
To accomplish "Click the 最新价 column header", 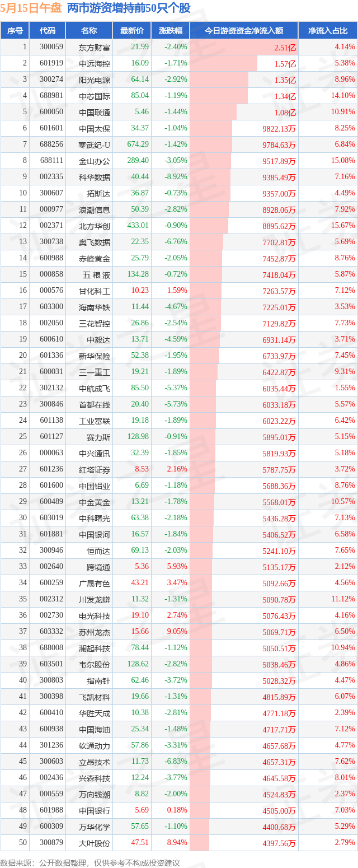I will [132, 31].
